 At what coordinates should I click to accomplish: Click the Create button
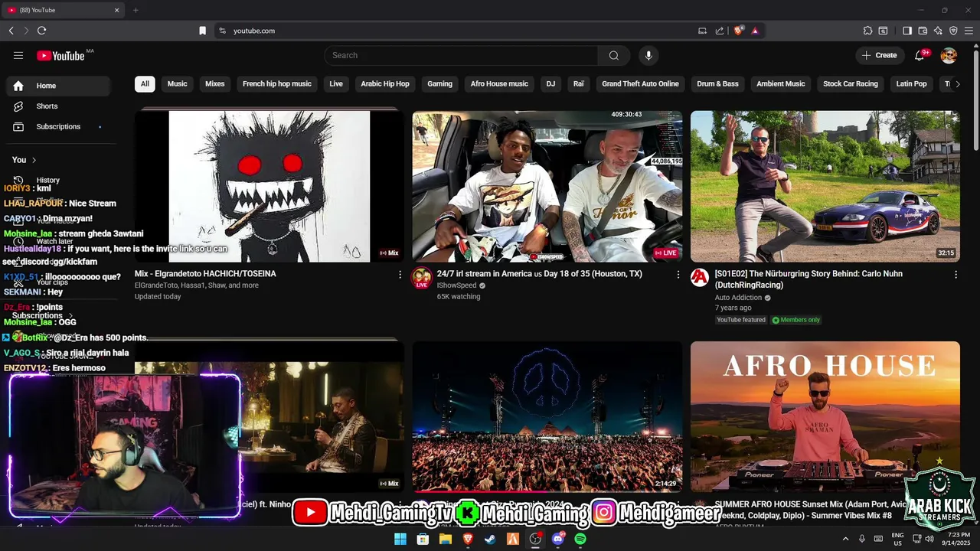point(879,55)
